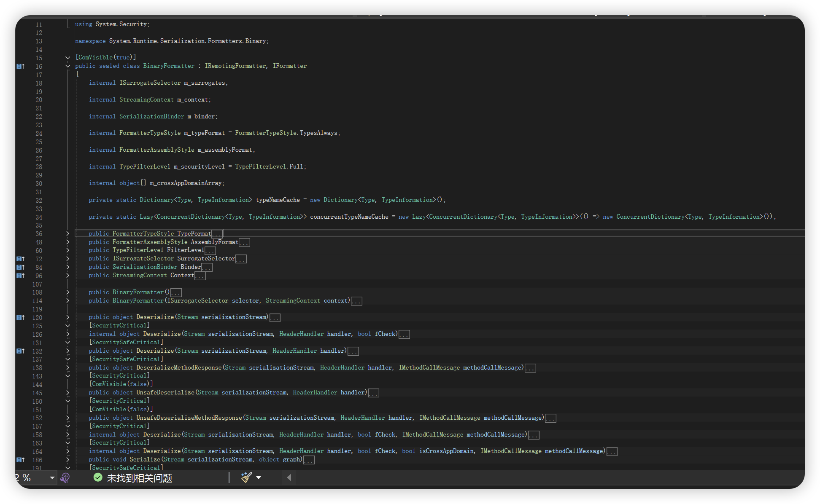Click the inheritance margin icon at line 120
Screen dimensions: 820x504
[20, 317]
